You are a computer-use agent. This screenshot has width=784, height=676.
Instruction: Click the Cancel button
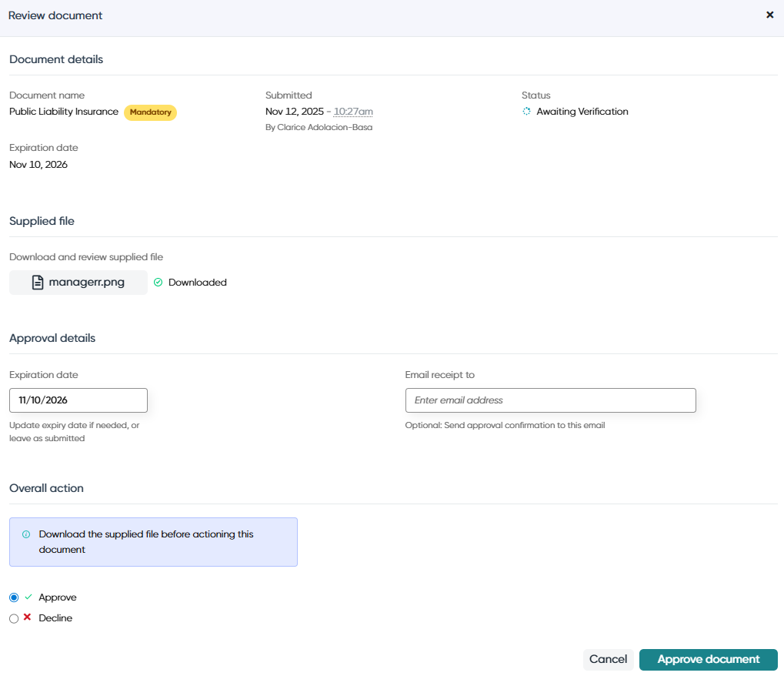pos(608,659)
